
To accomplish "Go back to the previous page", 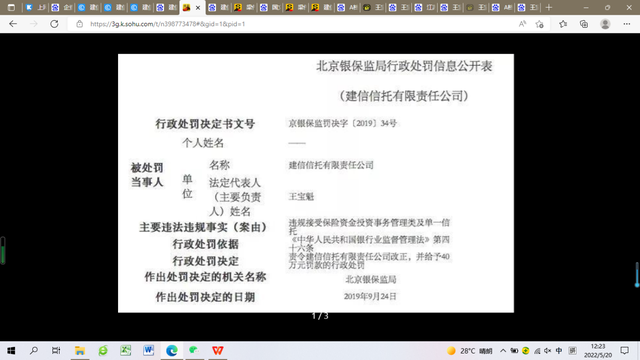I will [13, 24].
